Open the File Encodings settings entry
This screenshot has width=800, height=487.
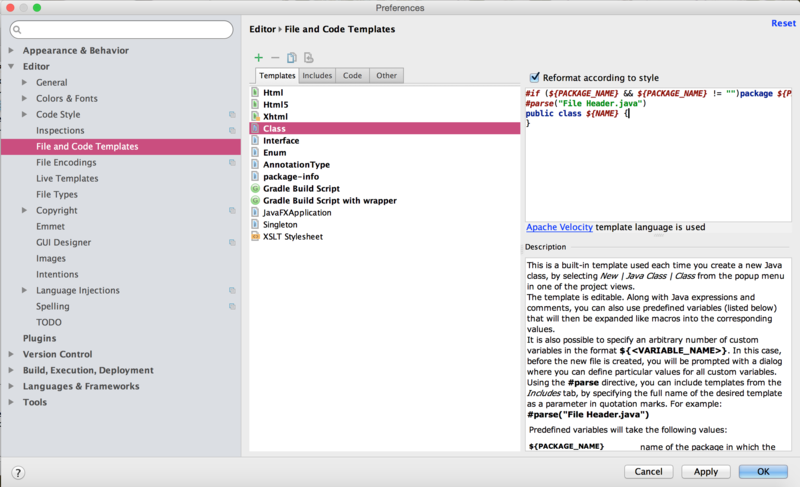tap(66, 163)
